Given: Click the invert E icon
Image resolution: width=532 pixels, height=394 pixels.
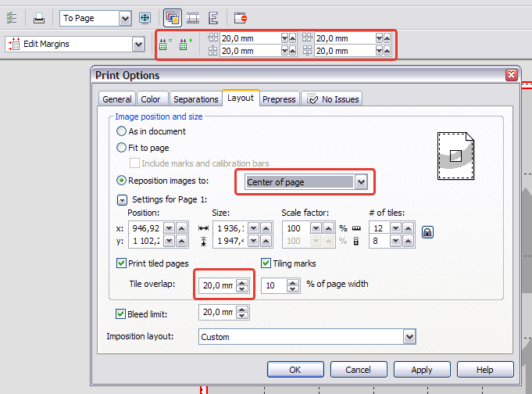Looking at the screenshot, I should tap(213, 18).
